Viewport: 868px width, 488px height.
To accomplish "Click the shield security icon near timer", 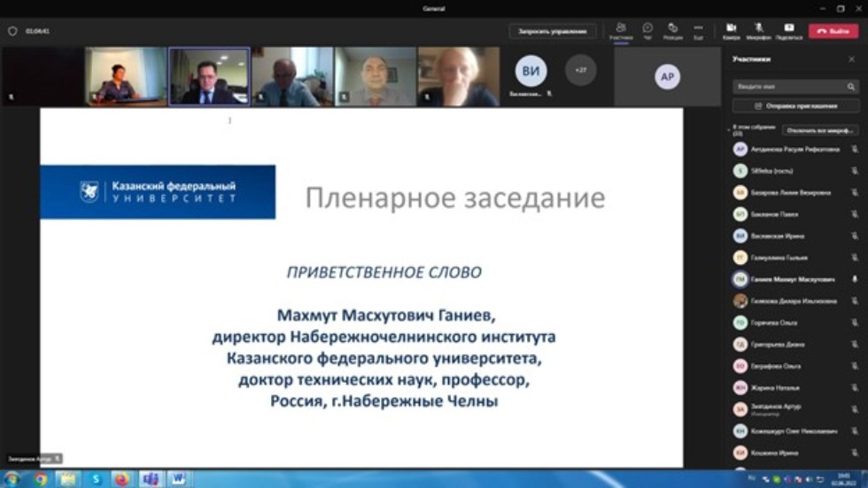I will (x=12, y=31).
